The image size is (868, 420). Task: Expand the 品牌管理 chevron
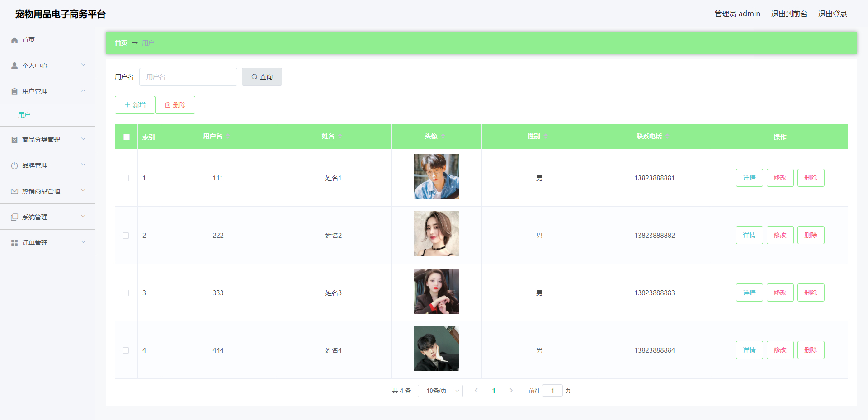tap(83, 165)
